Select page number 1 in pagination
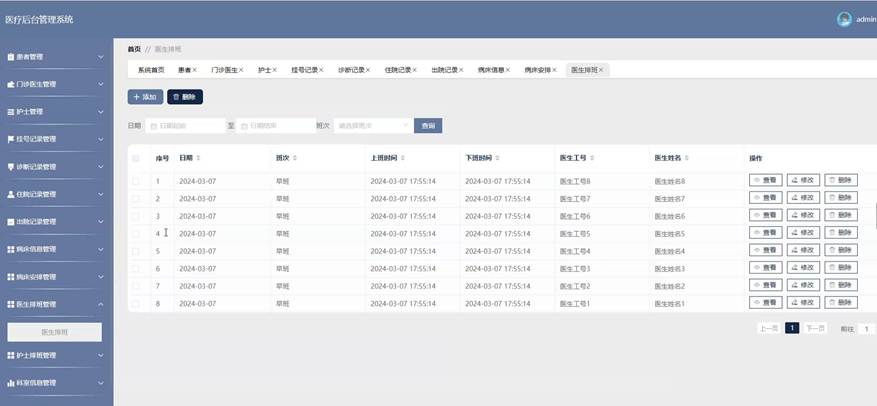This screenshot has height=406, width=877. [792, 328]
